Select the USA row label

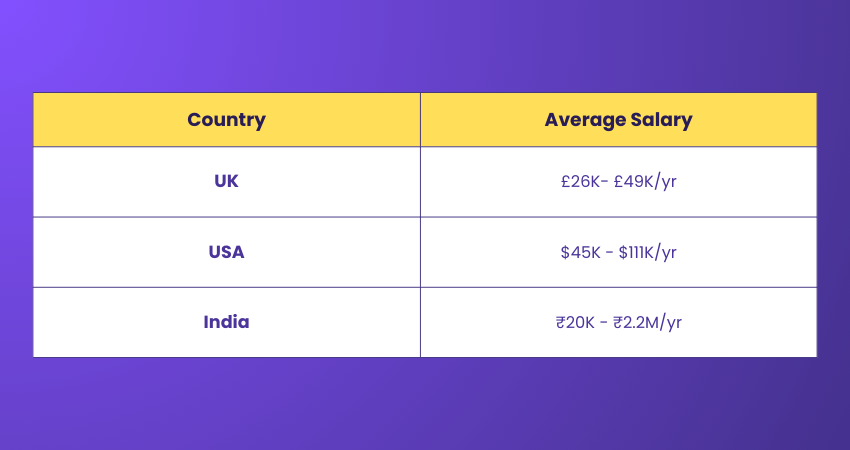[x=227, y=252]
